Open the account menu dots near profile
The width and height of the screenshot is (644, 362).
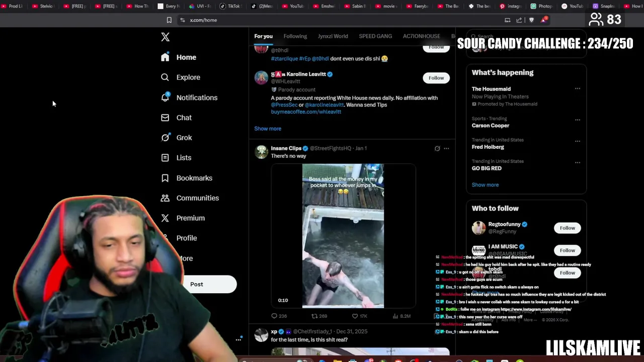coord(238,340)
